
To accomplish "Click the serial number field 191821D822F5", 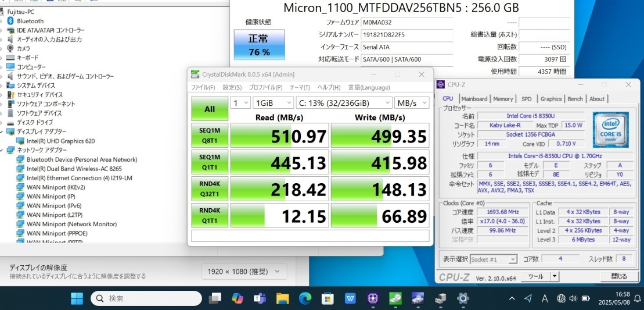I will [x=406, y=35].
